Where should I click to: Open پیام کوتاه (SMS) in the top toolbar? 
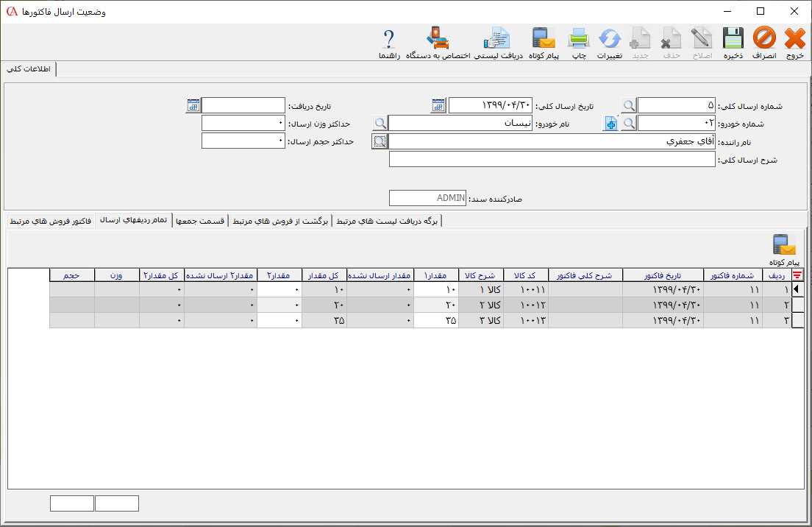(x=544, y=42)
